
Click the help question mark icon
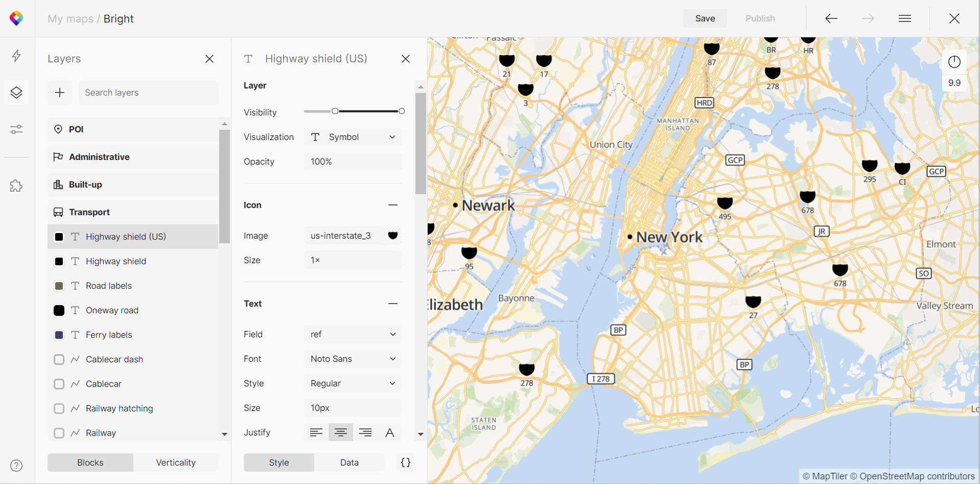pyautogui.click(x=16, y=466)
